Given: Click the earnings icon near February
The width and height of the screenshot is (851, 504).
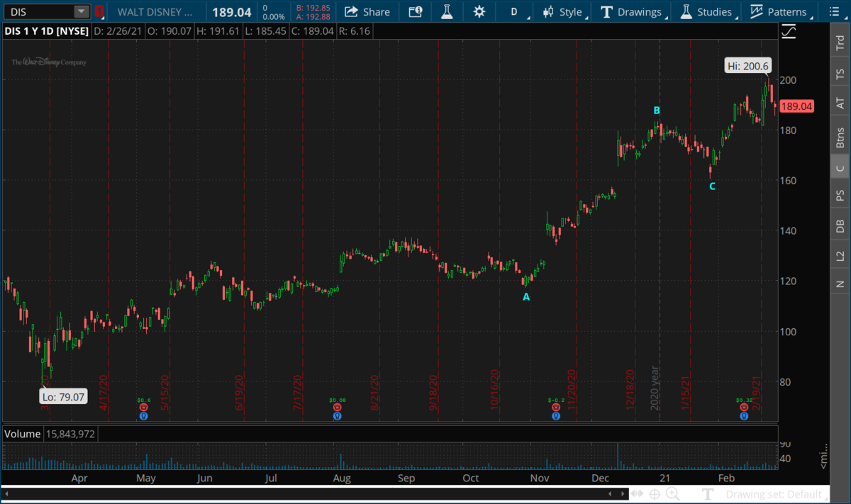Looking at the screenshot, I should [744, 408].
